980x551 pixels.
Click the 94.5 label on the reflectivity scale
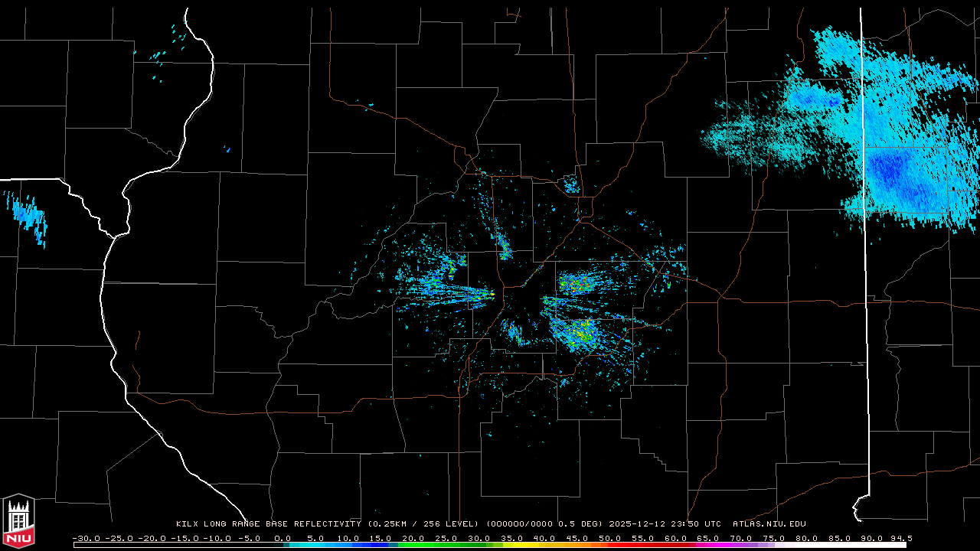click(x=900, y=539)
